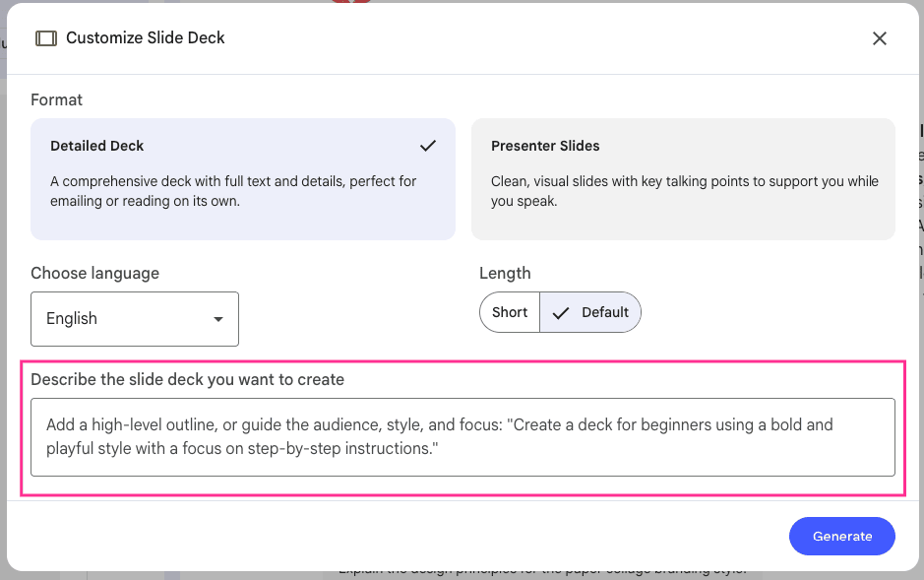Screen dimensions: 924x580
Task: Select the Detailed Deck format title
Action: [96, 146]
